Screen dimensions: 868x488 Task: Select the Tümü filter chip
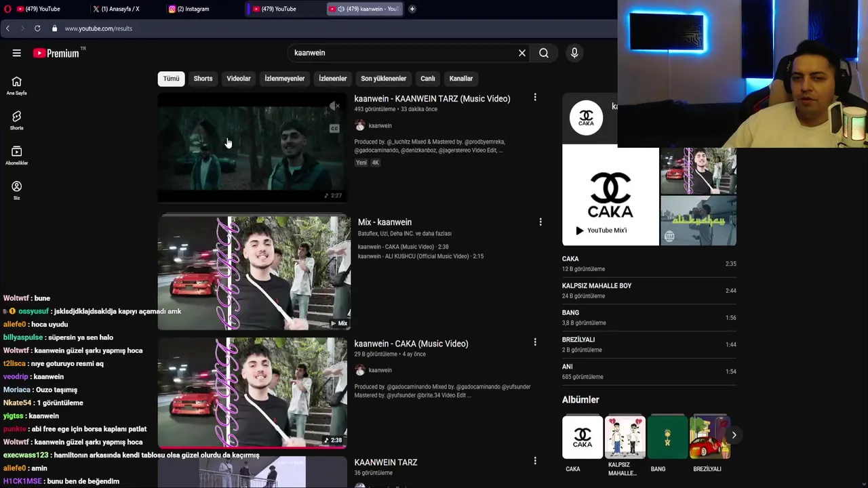coord(171,79)
